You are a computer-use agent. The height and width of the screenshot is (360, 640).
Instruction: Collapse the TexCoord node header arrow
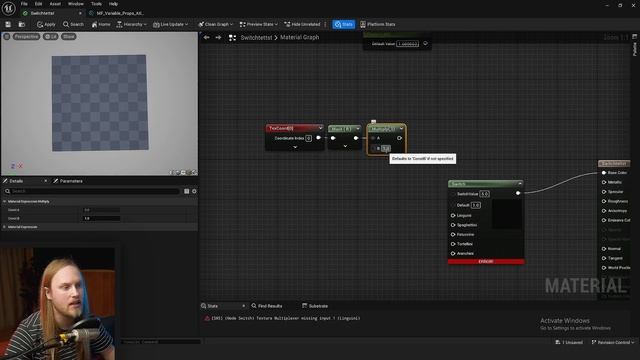(320, 128)
